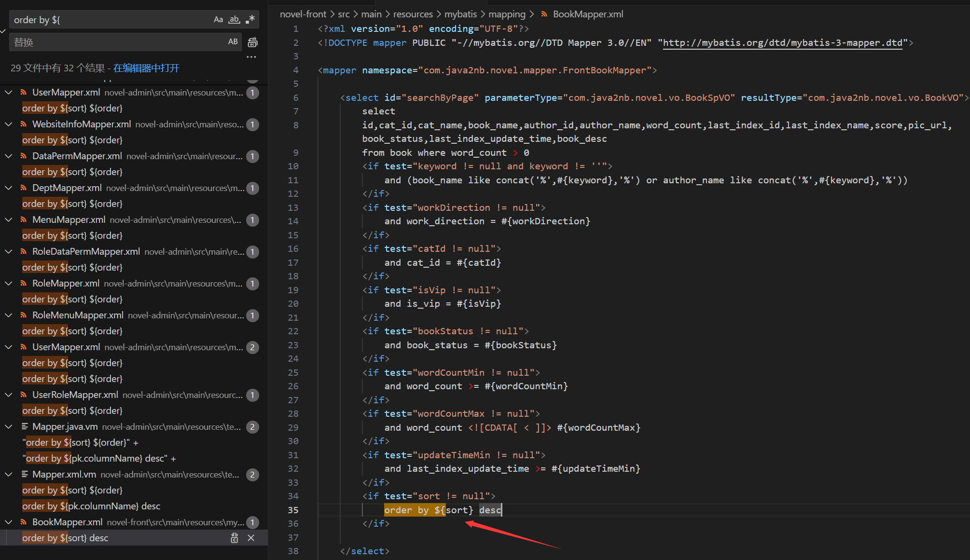Toggle Match Whole Word option

point(234,20)
